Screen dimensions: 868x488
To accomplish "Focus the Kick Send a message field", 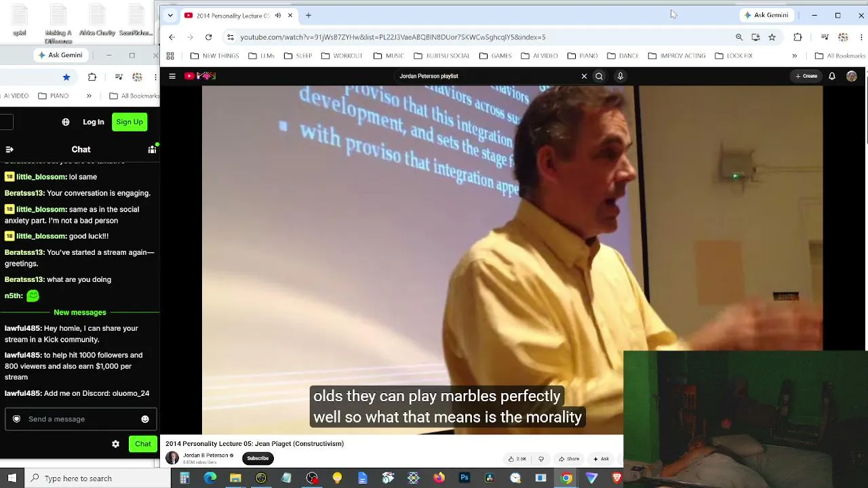I will click(81, 419).
